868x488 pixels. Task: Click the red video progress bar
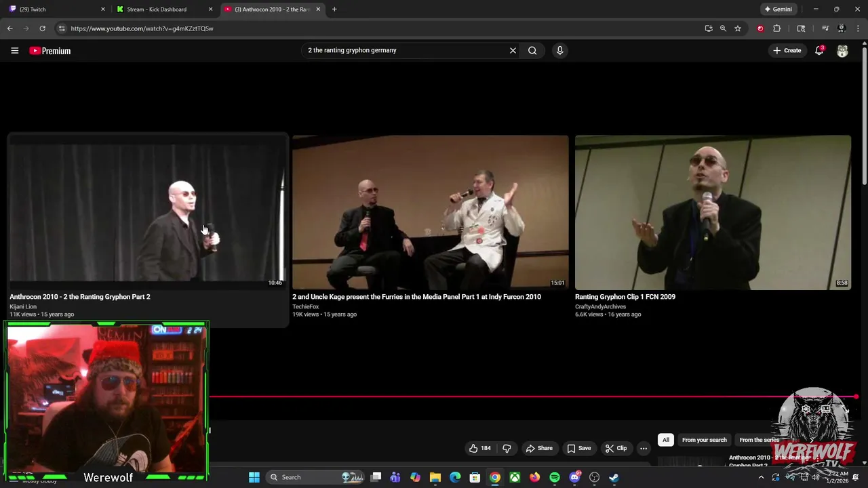coord(532,396)
